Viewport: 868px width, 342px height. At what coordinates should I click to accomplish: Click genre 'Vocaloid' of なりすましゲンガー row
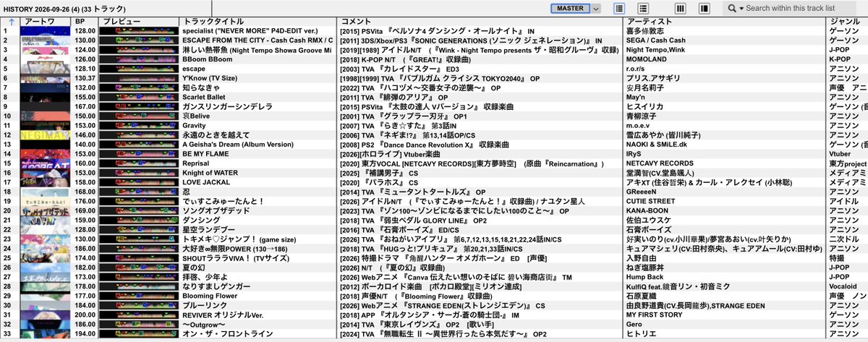click(844, 286)
